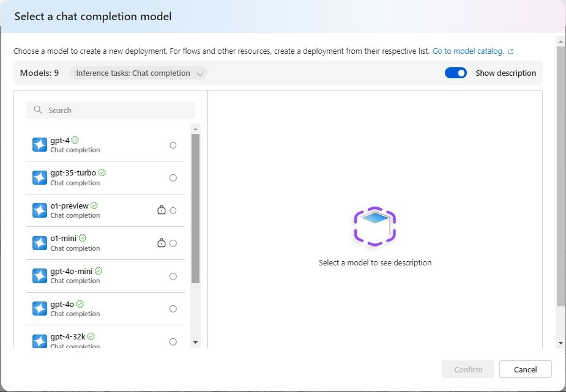Click the o1-preview model name text

69,205
